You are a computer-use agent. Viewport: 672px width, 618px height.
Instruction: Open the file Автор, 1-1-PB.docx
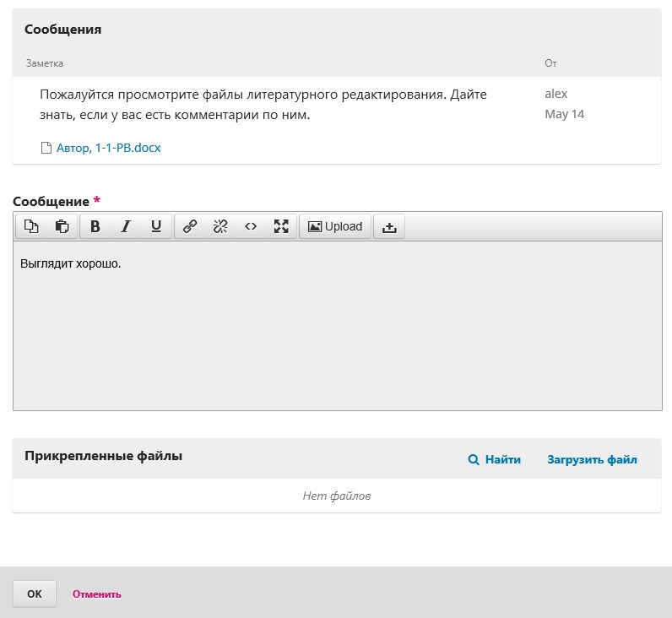(108, 148)
